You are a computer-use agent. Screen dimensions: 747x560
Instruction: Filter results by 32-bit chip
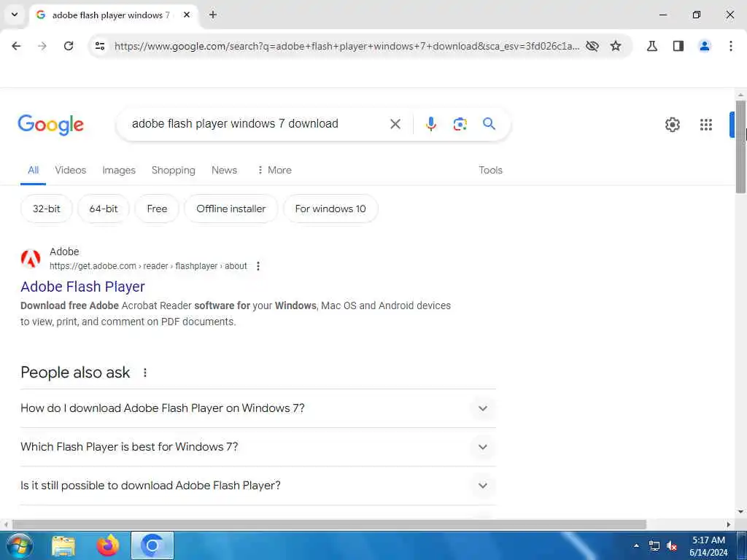[46, 209]
